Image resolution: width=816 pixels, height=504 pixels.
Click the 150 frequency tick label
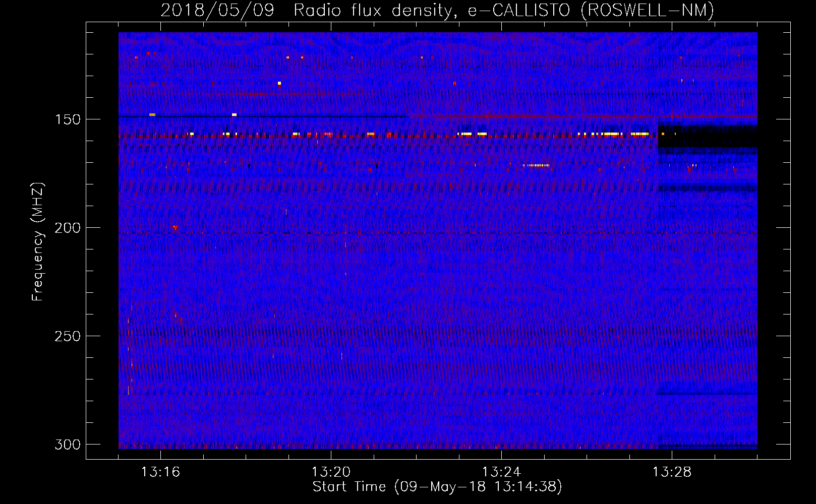pos(68,119)
